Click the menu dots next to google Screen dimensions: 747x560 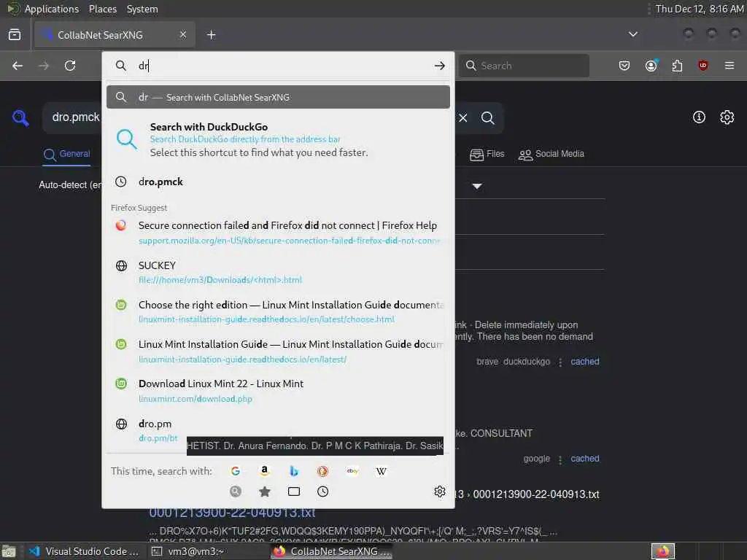[560, 459]
